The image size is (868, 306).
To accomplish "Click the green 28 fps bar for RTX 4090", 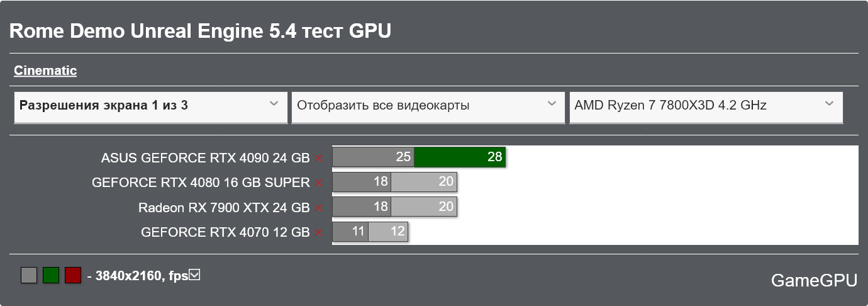I will tap(460, 157).
